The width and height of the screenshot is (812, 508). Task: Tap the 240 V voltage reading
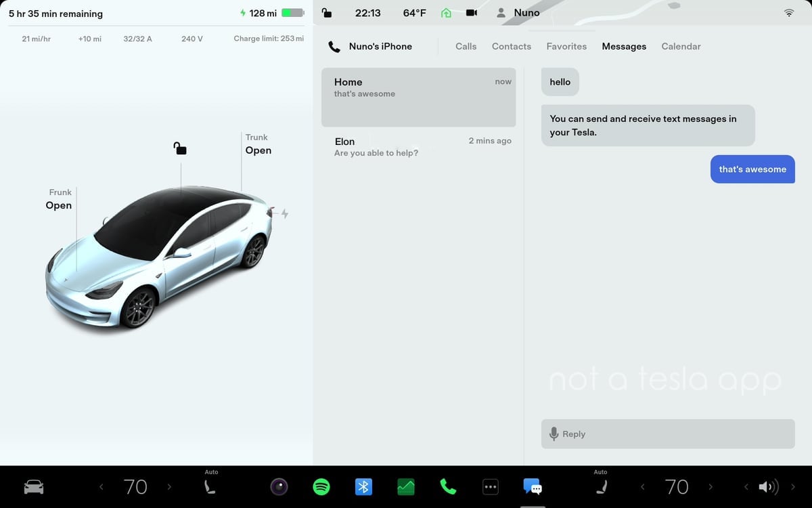click(192, 39)
